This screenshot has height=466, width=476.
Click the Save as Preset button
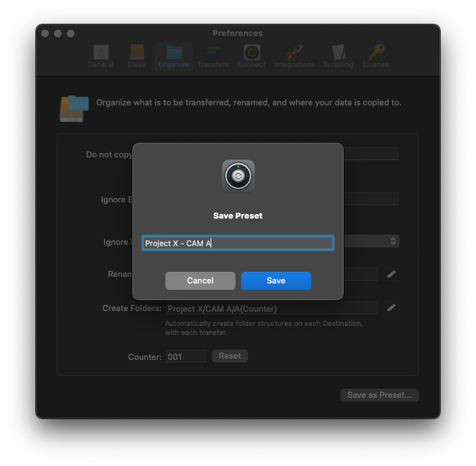click(379, 395)
